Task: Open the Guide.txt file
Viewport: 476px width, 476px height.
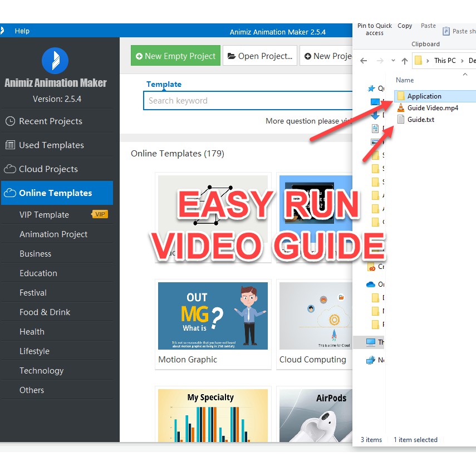Action: click(420, 120)
